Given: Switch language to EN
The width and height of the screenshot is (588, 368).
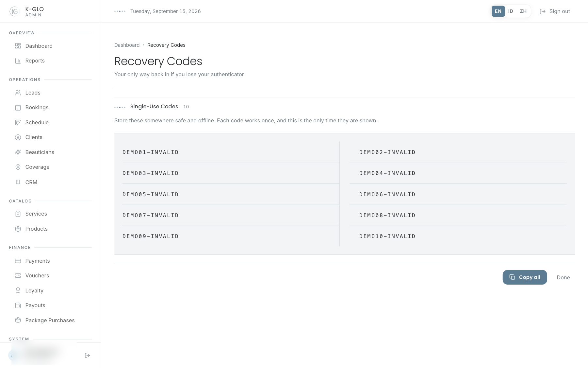Looking at the screenshot, I should coord(498,11).
